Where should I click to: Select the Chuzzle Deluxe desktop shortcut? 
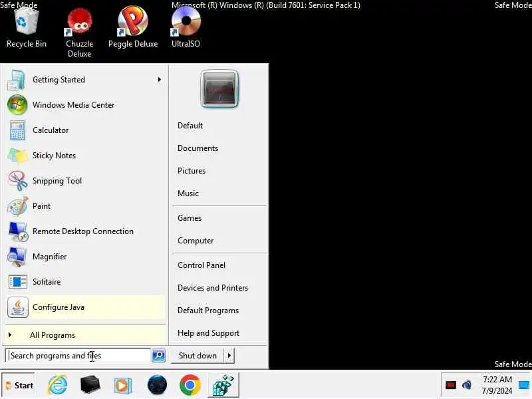pyautogui.click(x=79, y=33)
